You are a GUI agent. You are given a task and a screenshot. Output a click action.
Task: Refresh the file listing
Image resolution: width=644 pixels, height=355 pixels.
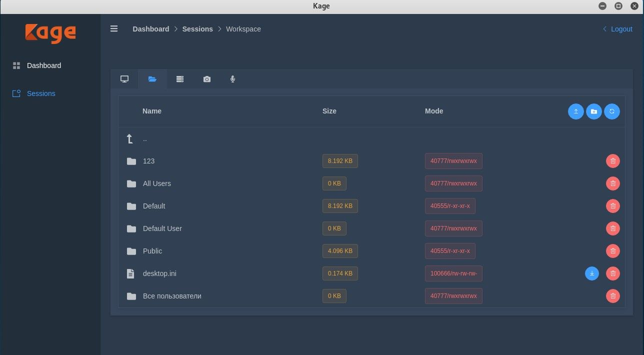[x=612, y=111]
